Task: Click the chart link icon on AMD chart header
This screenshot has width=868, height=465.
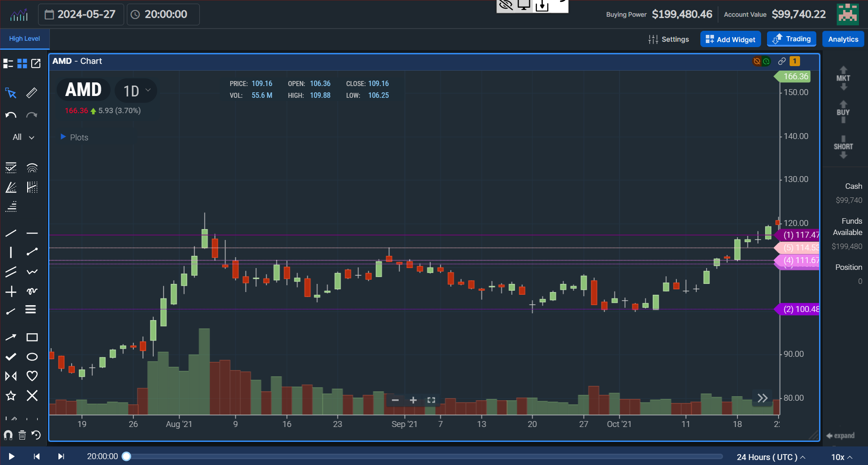Action: tap(781, 61)
